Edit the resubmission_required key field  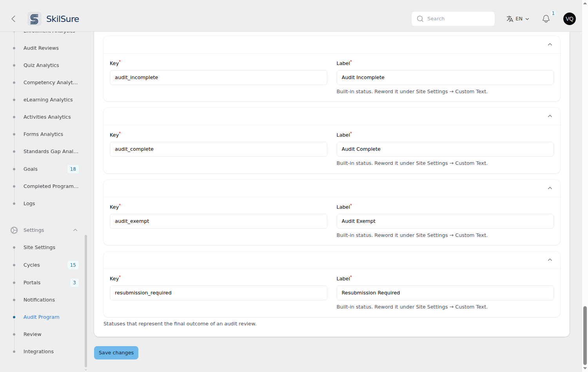218,293
